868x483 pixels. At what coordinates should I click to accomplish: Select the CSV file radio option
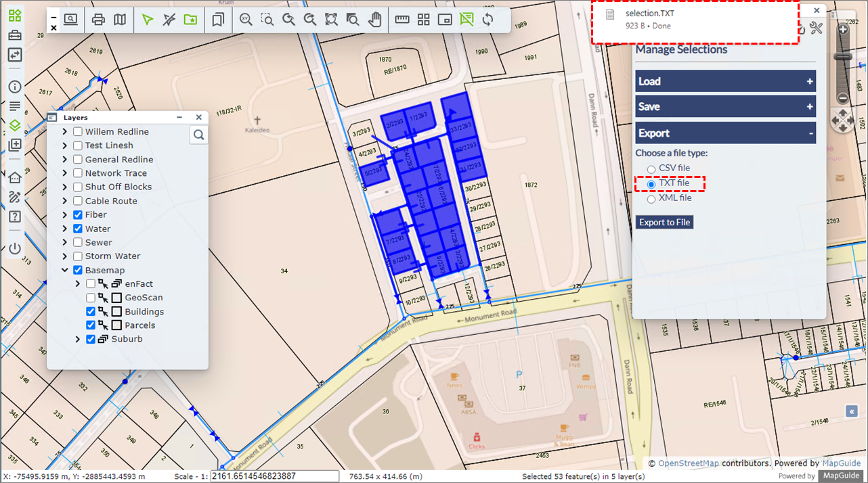(x=651, y=169)
